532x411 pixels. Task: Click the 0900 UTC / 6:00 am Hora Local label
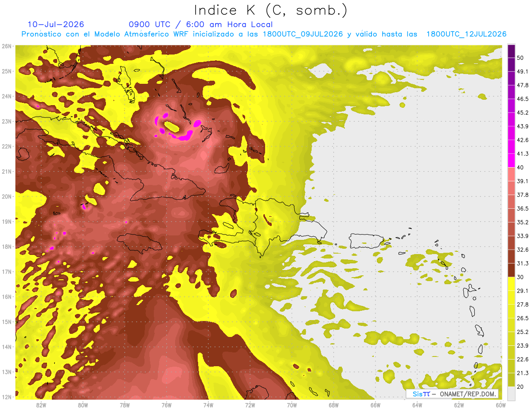coord(200,24)
